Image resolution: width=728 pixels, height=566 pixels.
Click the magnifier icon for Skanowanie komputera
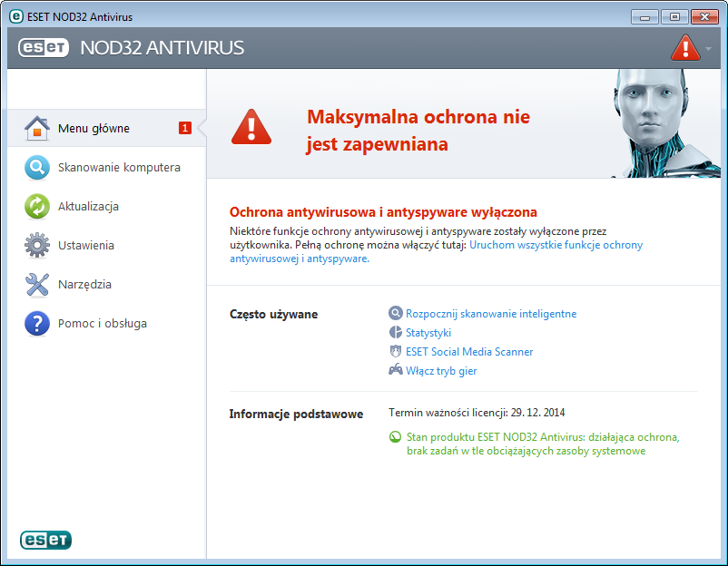pyautogui.click(x=37, y=168)
